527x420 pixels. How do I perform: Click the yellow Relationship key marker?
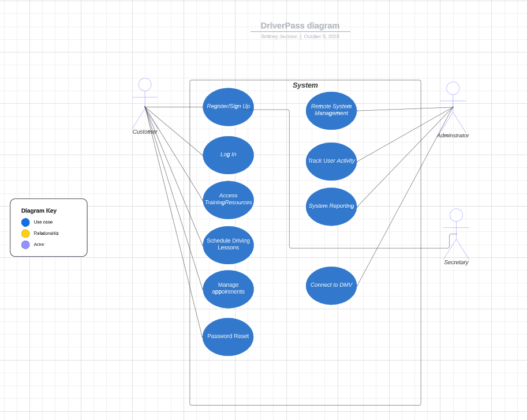[24, 233]
